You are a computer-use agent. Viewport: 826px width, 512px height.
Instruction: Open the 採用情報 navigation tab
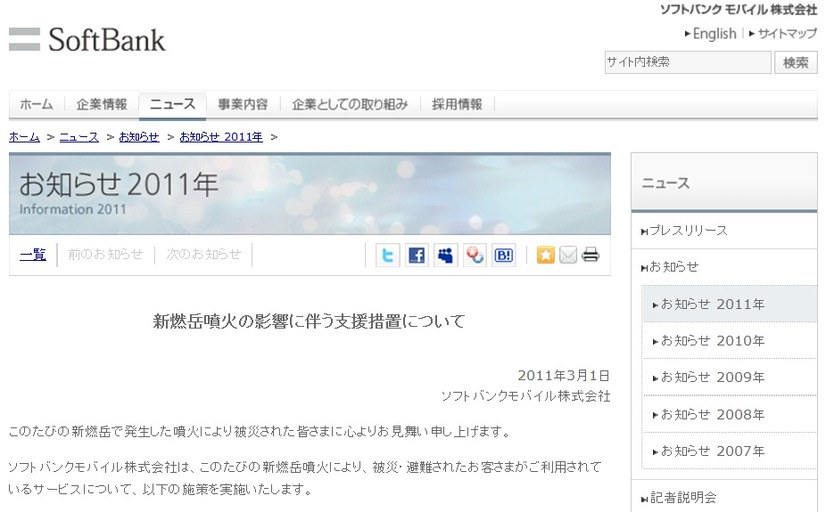tap(457, 104)
